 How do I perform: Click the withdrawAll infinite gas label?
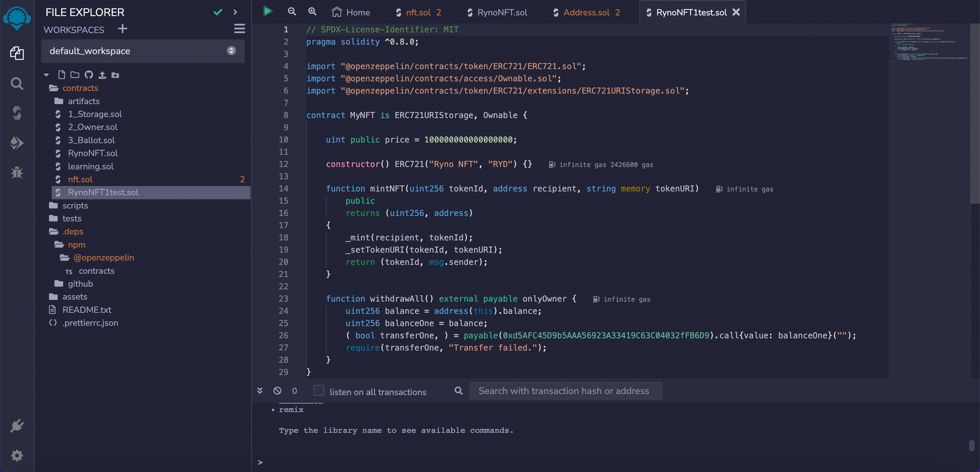pyautogui.click(x=622, y=299)
